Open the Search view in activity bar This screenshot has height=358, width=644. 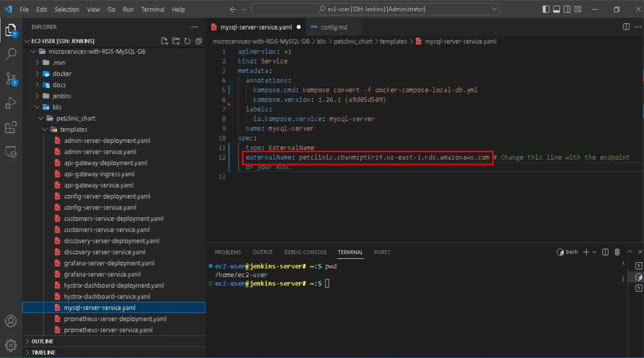(x=11, y=54)
